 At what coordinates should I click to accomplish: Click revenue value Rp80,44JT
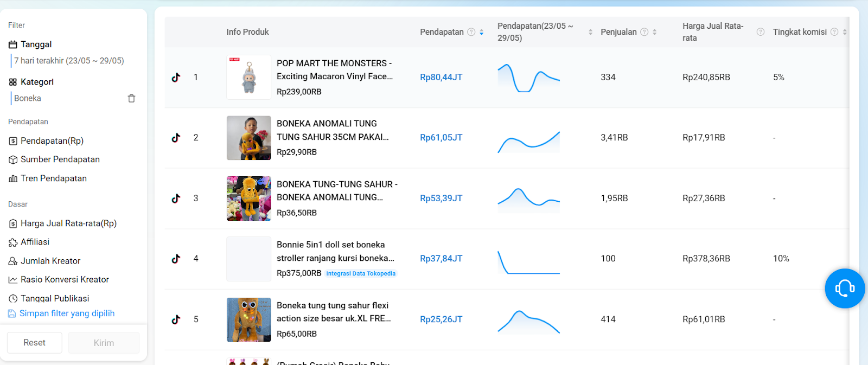441,78
